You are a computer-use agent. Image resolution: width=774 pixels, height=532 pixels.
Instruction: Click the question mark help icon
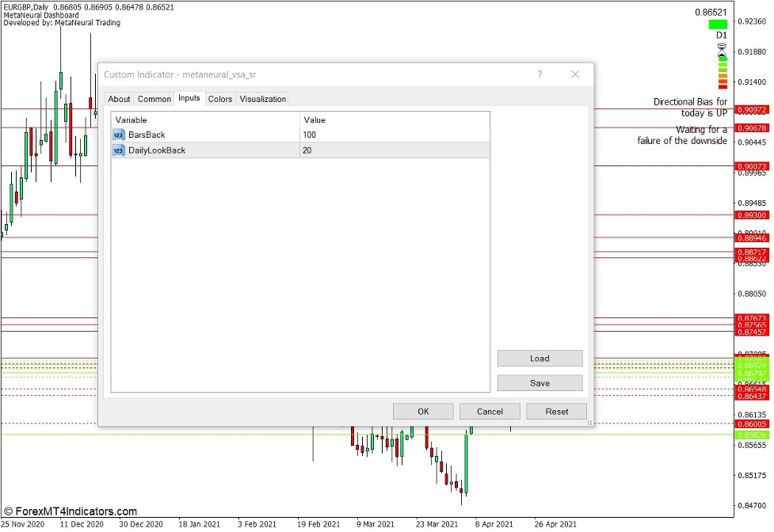(540, 74)
